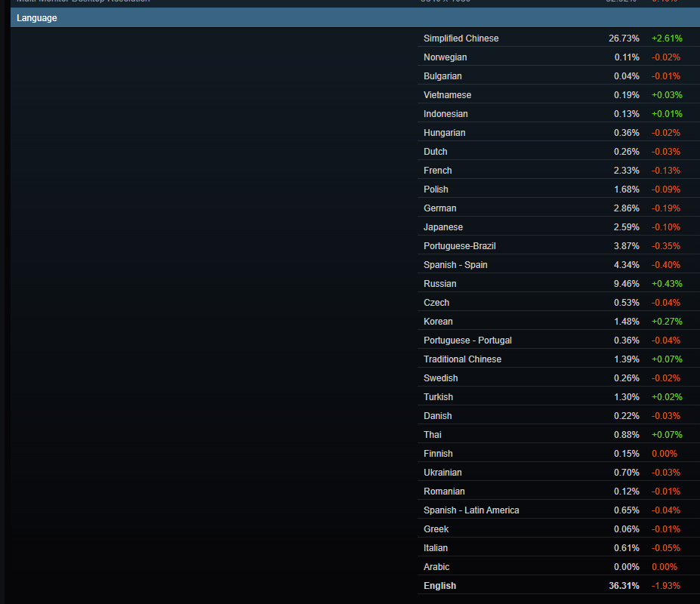Click the -0.13% French change value
Screen dimensions: 700x604
665,171
